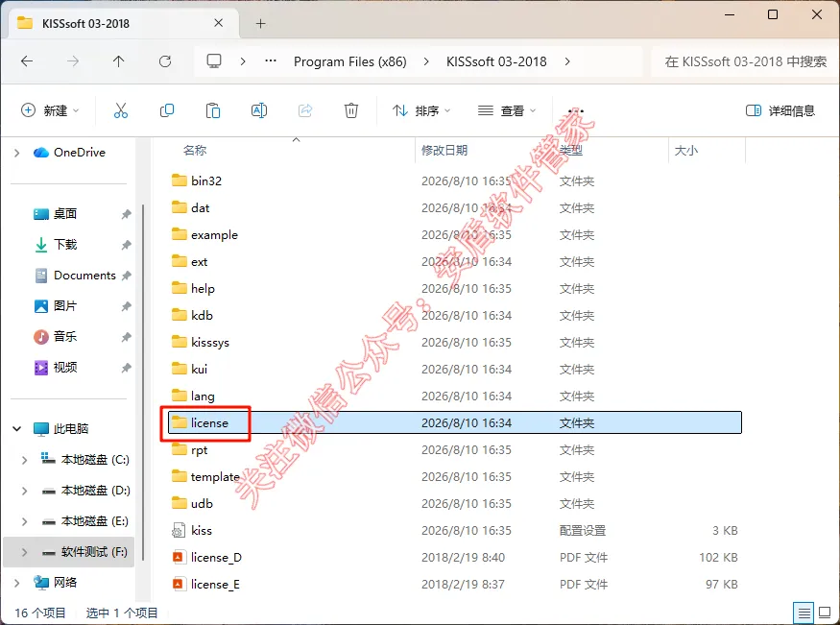This screenshot has height=625, width=840.
Task: Click KISSsoft 03-2018 breadcrumb segment
Action: (496, 61)
